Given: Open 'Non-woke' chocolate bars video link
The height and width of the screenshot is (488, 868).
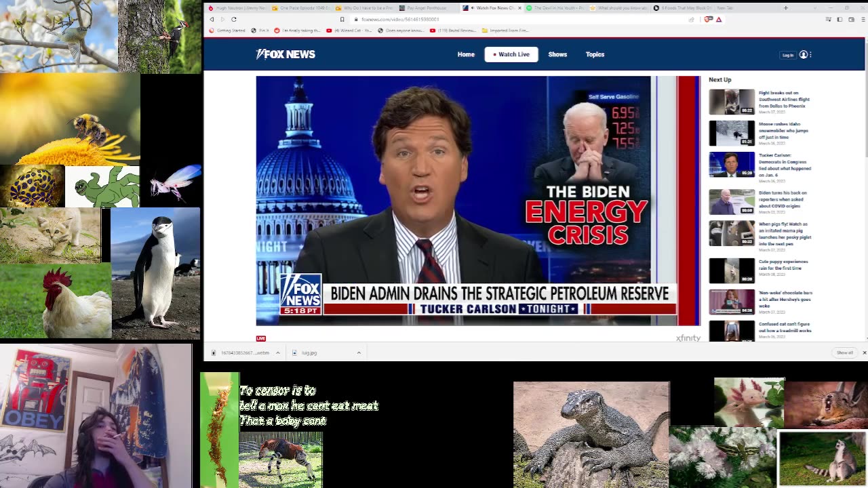Looking at the screenshot, I should pyautogui.click(x=785, y=299).
